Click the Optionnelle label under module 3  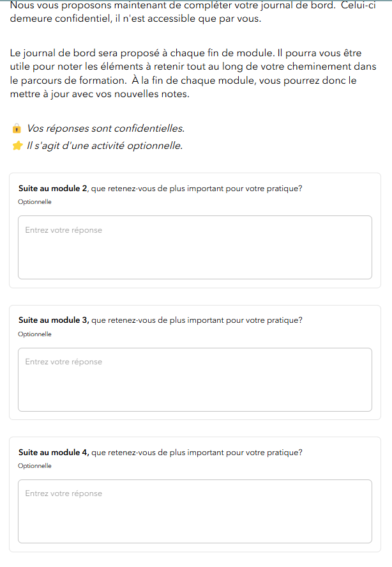(x=34, y=334)
